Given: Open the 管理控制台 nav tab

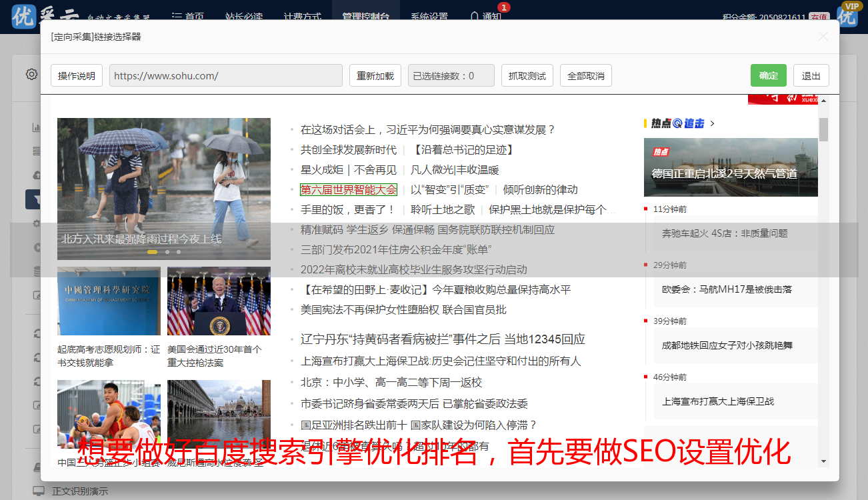Looking at the screenshot, I should (365, 17).
